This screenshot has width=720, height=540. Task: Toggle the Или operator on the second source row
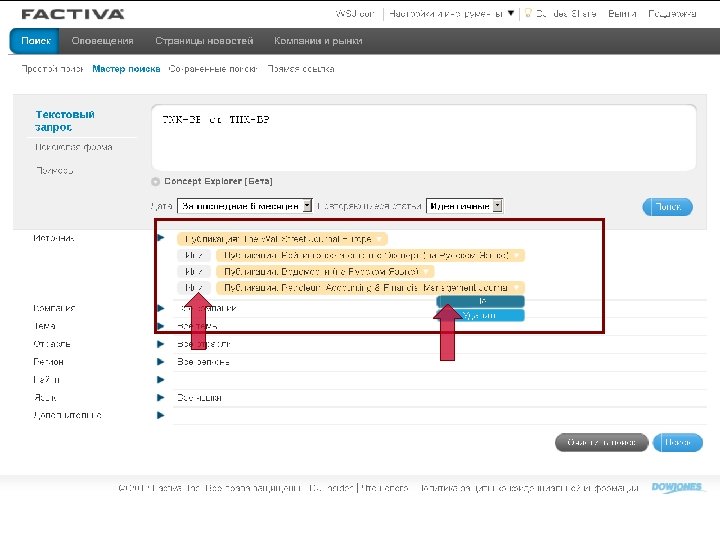pyautogui.click(x=194, y=255)
